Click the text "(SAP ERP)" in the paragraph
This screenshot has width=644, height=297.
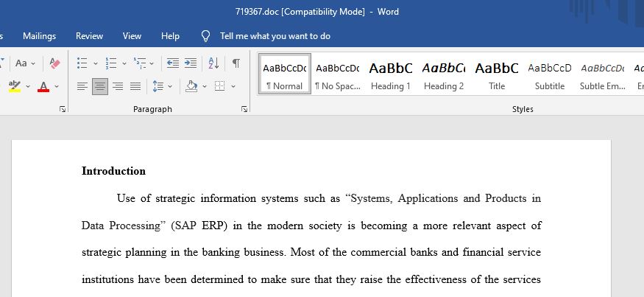tap(199, 226)
